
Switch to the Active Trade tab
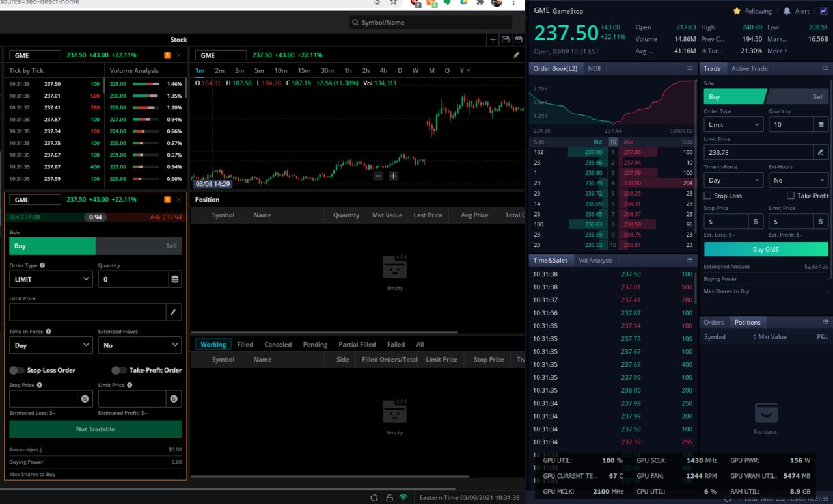tap(749, 68)
